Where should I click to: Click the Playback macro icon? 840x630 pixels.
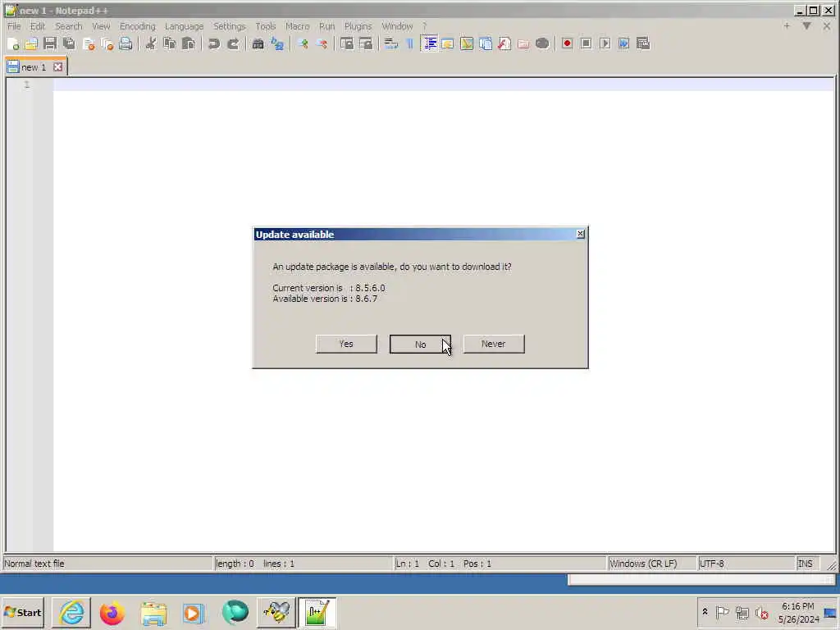point(605,44)
